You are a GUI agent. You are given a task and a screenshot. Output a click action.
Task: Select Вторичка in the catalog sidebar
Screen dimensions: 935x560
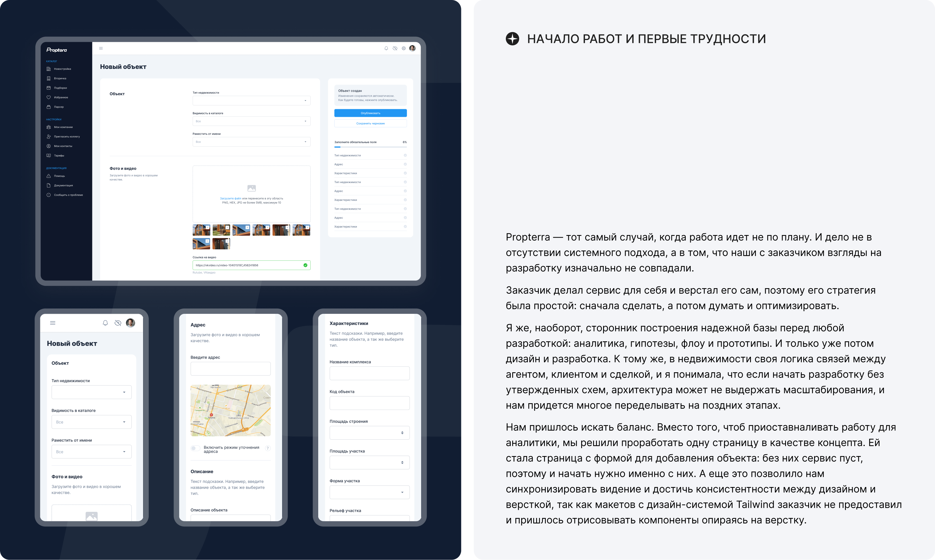coord(60,78)
